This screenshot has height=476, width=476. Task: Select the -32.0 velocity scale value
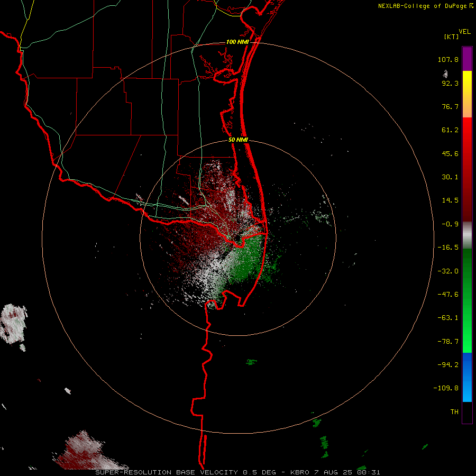point(448,271)
